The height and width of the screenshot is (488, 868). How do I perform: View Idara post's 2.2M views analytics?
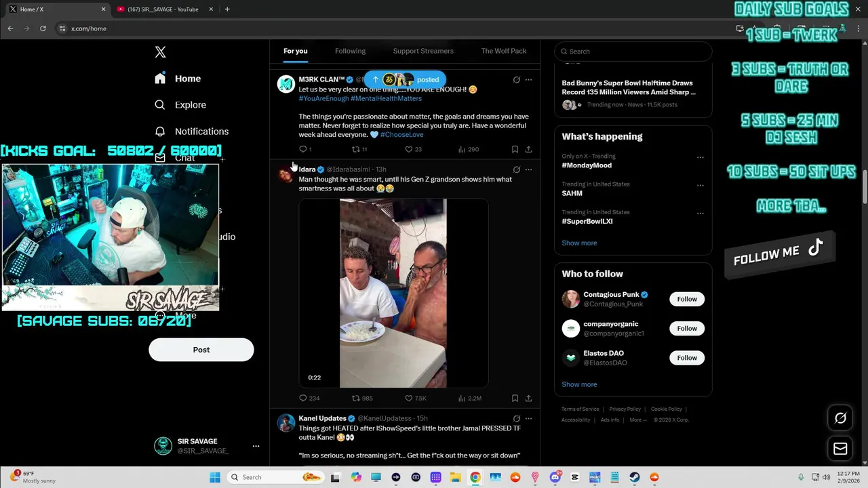point(469,399)
